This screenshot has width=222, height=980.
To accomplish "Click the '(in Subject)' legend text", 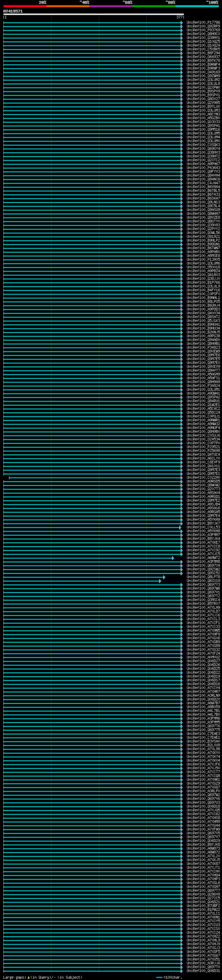I will point(70,977).
